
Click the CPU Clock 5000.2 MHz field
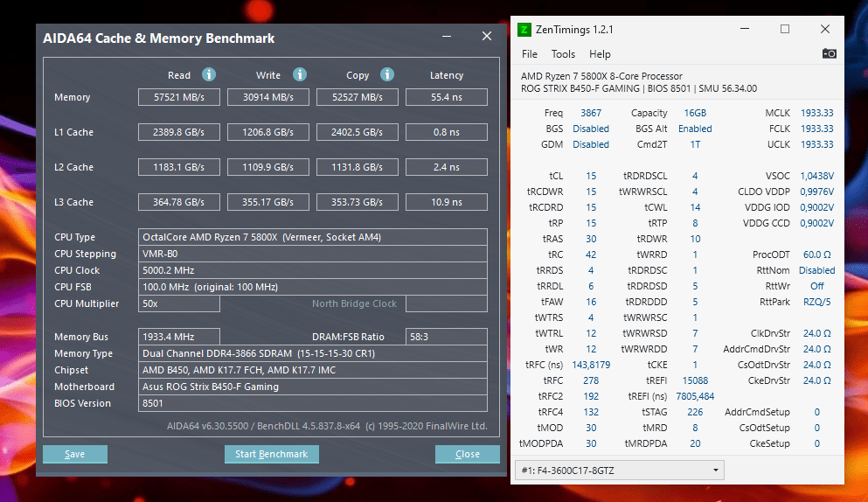coord(313,270)
